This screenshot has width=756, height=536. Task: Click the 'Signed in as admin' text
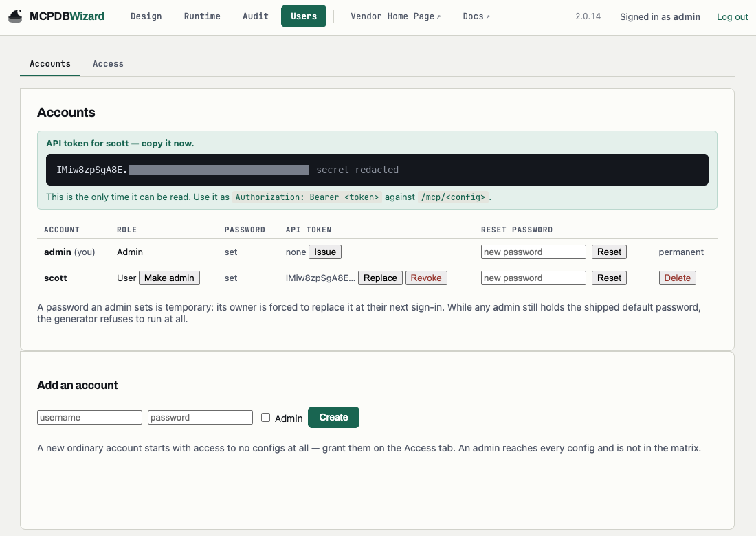click(660, 17)
